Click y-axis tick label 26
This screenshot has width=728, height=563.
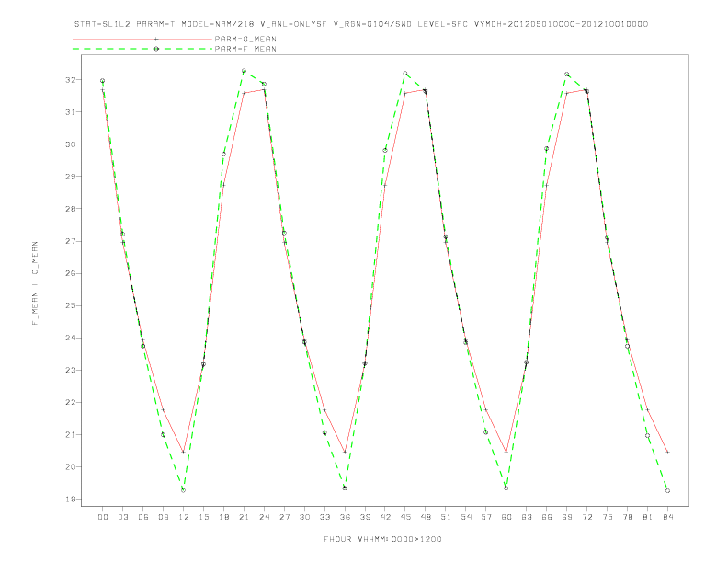(x=71, y=273)
